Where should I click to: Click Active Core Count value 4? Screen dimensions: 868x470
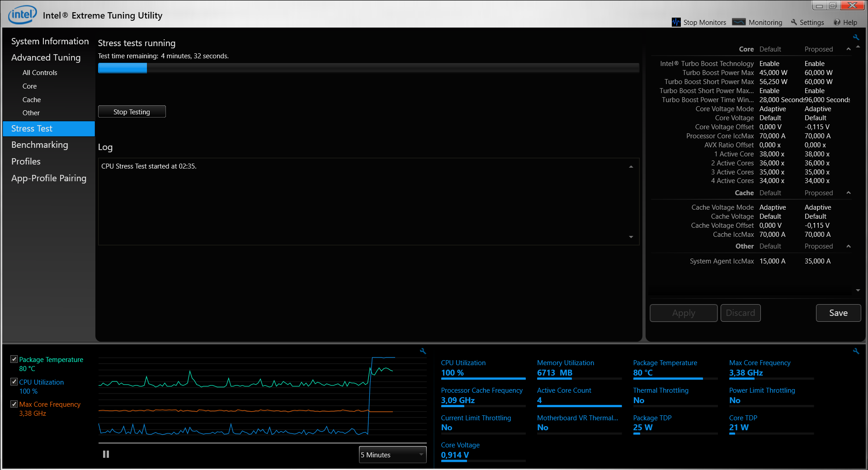pos(539,400)
